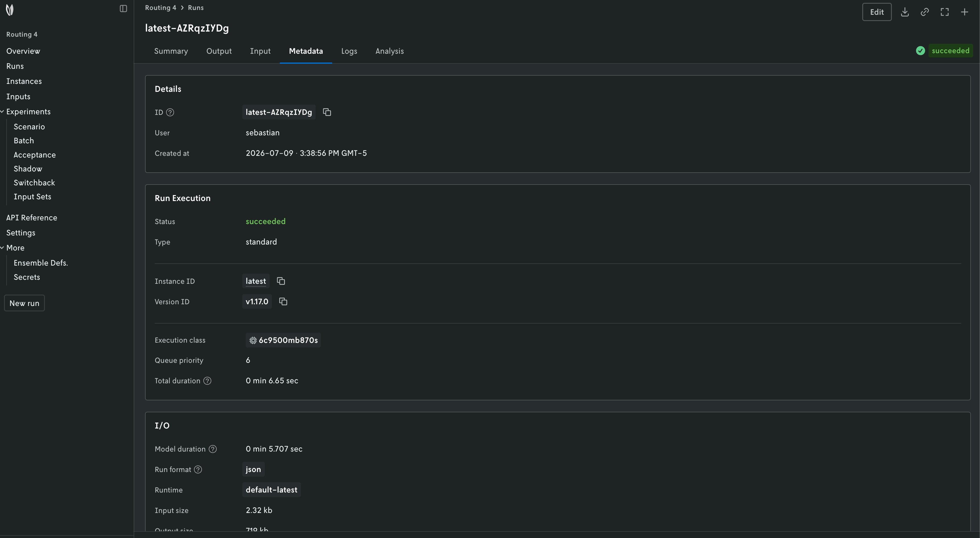Start a New run
Image resolution: width=980 pixels, height=538 pixels.
tap(24, 303)
